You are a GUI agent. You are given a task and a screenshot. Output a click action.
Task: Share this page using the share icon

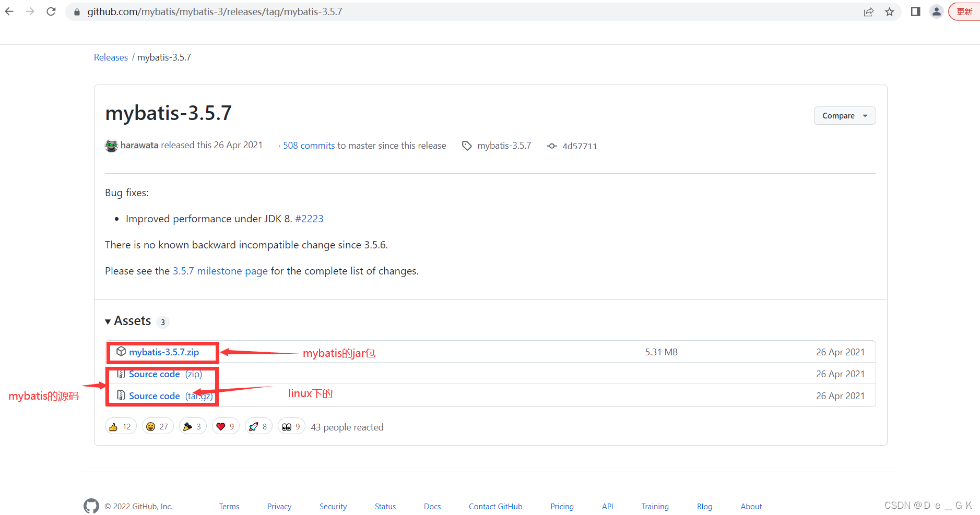[x=869, y=11]
